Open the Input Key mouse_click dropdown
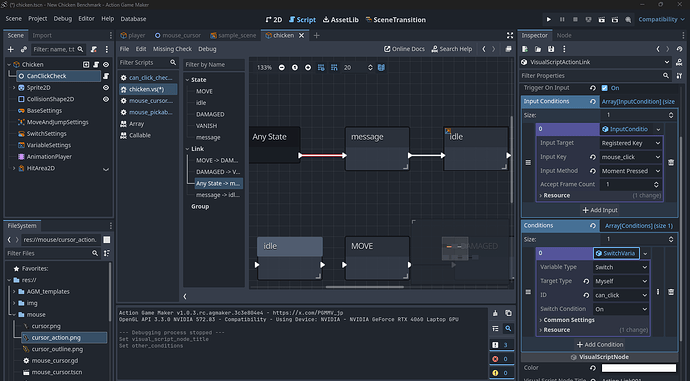690x381 pixels. (x=631, y=157)
